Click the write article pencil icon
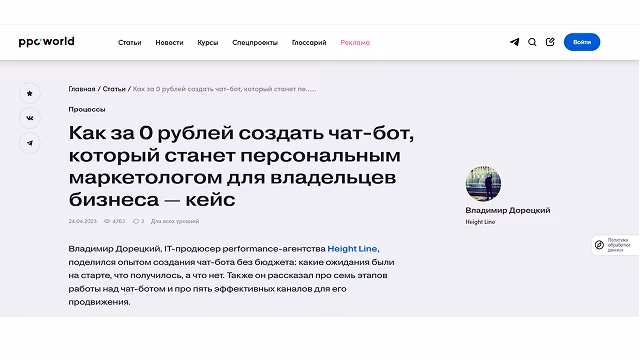The height and width of the screenshot is (360, 640). (550, 42)
